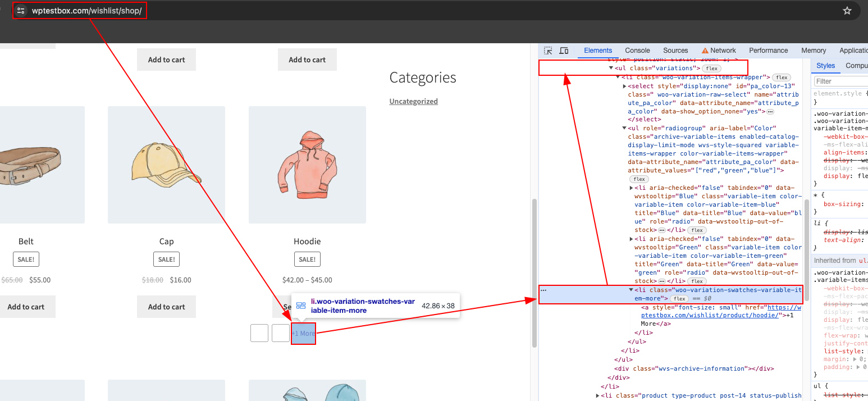Expand the Blue variable-item li node
The width and height of the screenshot is (868, 401).
[x=632, y=188]
